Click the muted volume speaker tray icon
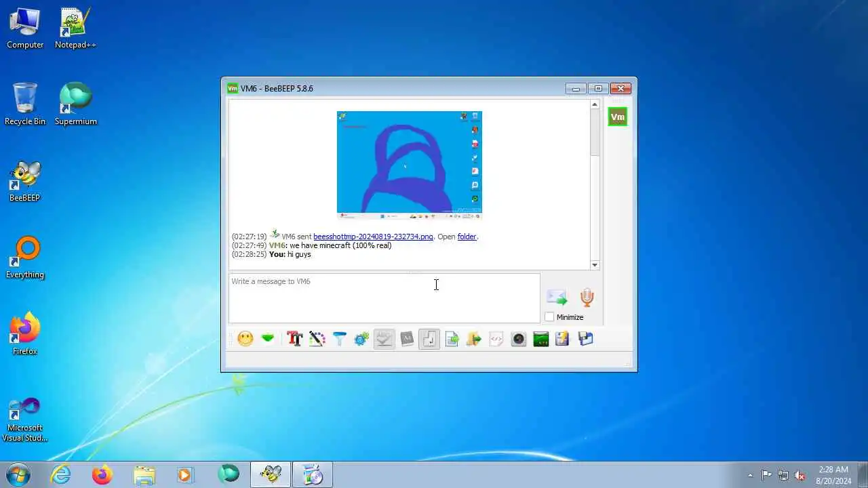Image resolution: width=868 pixels, height=488 pixels. coord(800,475)
